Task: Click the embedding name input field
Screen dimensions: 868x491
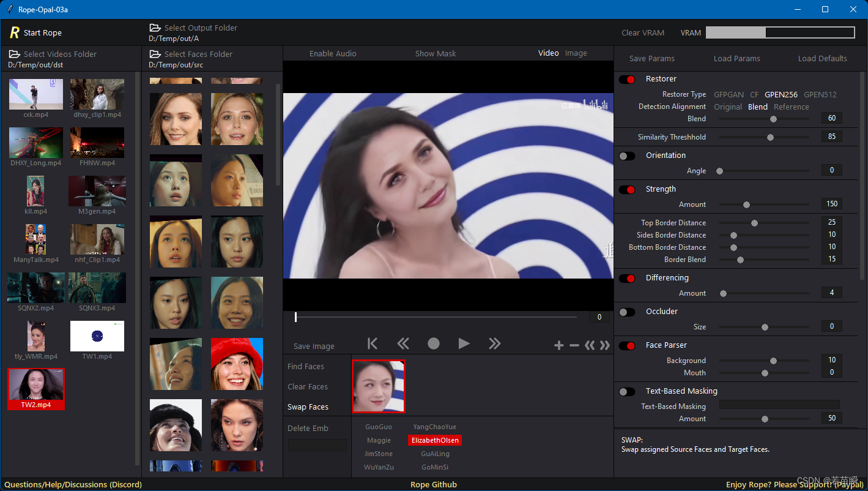Action: 317,445
